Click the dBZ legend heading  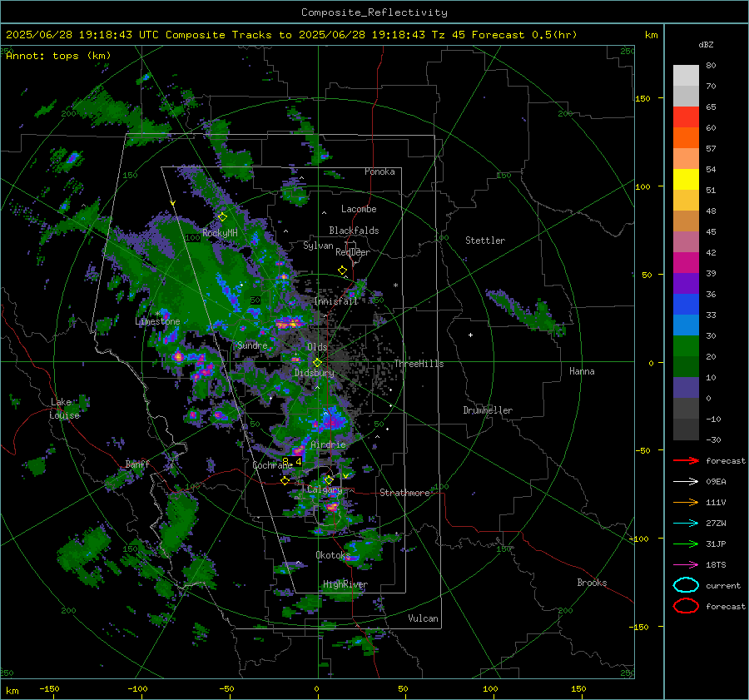coord(706,44)
